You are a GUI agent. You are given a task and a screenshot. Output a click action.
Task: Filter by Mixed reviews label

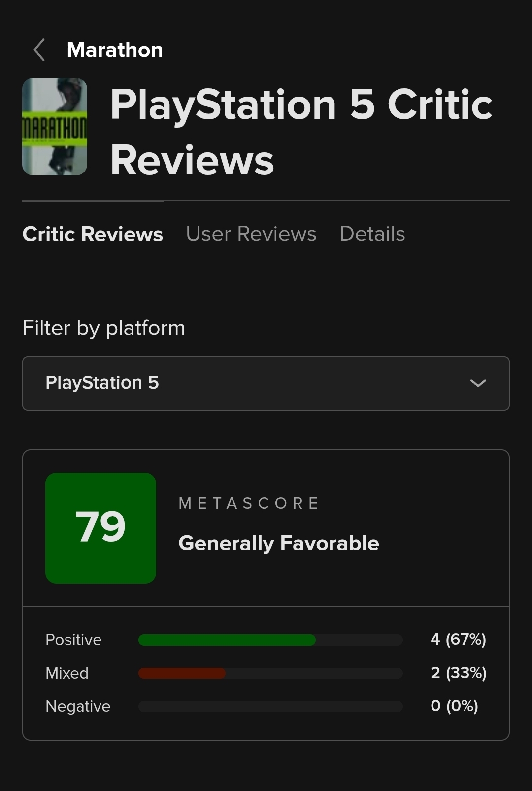click(67, 673)
